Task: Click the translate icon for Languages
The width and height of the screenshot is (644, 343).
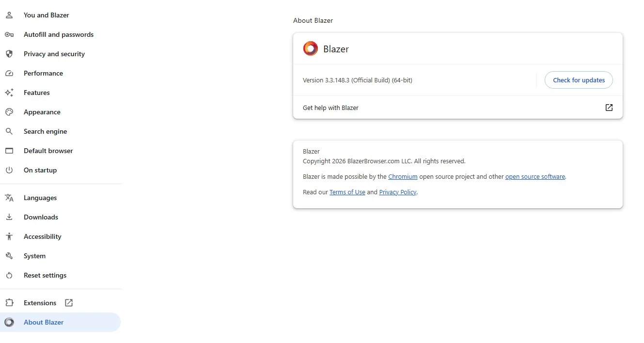Action: click(9, 198)
